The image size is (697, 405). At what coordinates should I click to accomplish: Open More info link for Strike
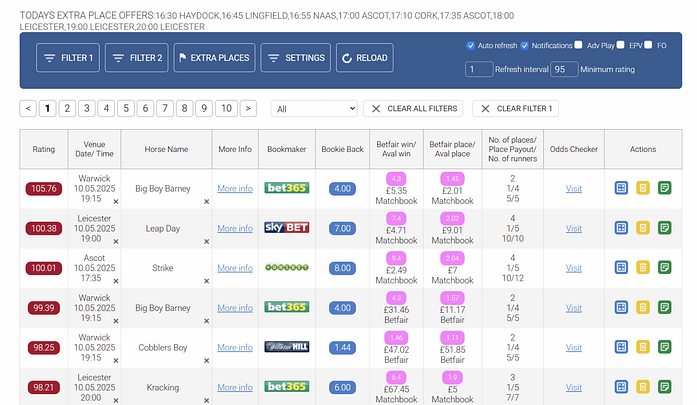pyautogui.click(x=235, y=268)
